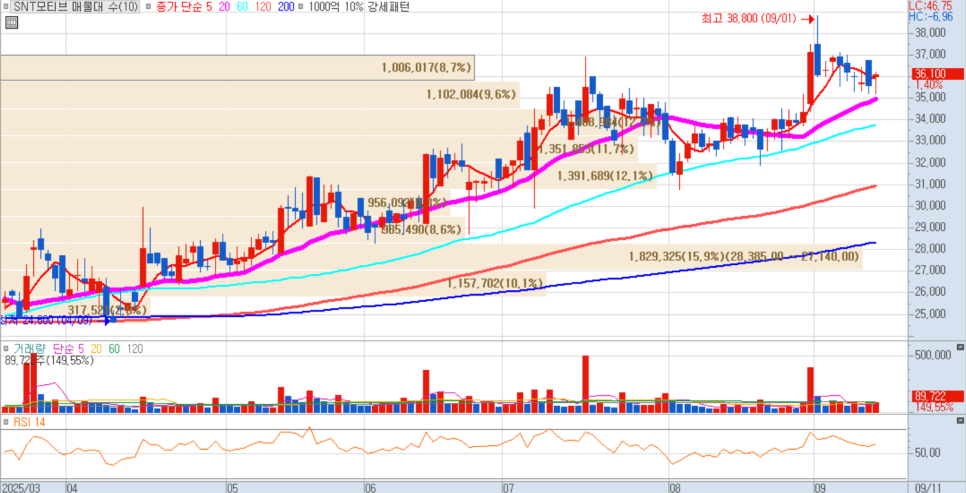Click the 1,006,017(8,7%) volume profile label
The height and width of the screenshot is (493, 966).
(426, 68)
